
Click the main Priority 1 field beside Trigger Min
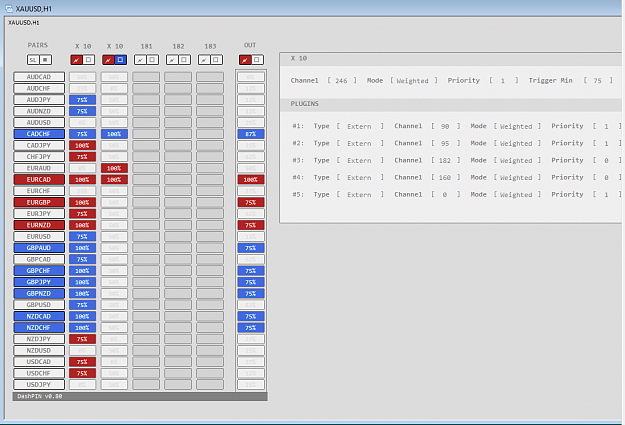point(503,81)
